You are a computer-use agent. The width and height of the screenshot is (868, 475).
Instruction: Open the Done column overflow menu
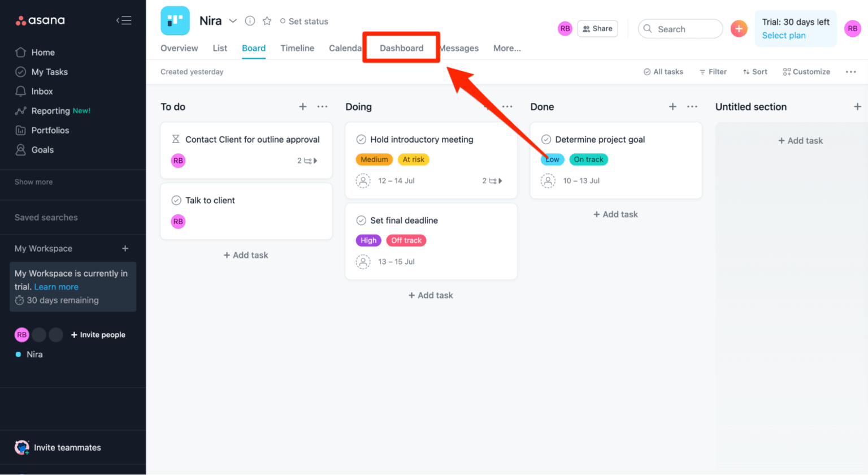coord(692,106)
